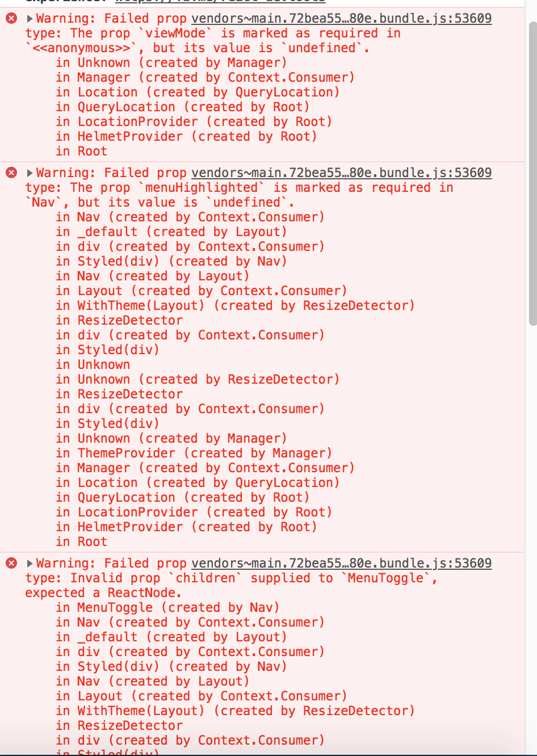Open the bundle.js source link on the third warning
Image resolution: width=537 pixels, height=756 pixels.
click(341, 563)
